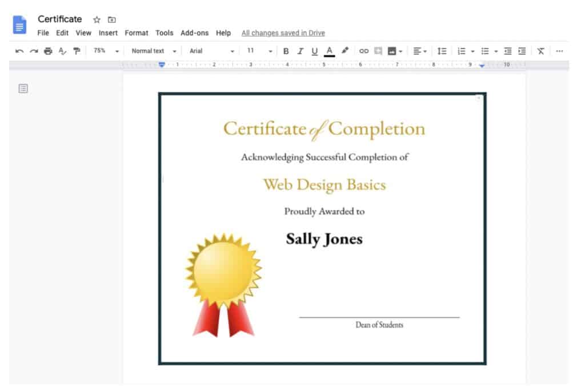Toggle bold formatting
Viewport: 585px width, 392px height.
pyautogui.click(x=286, y=51)
